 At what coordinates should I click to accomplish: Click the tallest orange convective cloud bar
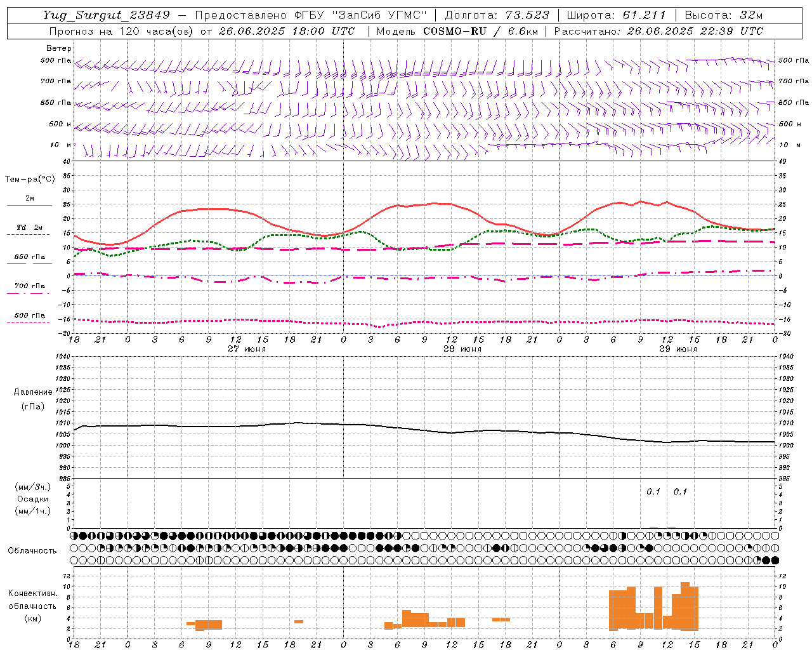tap(685, 606)
